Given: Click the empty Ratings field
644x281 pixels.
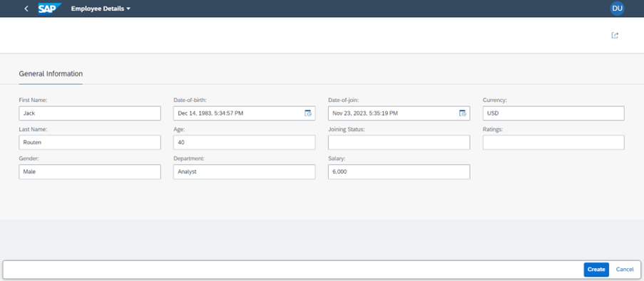Looking at the screenshot, I should point(553,143).
